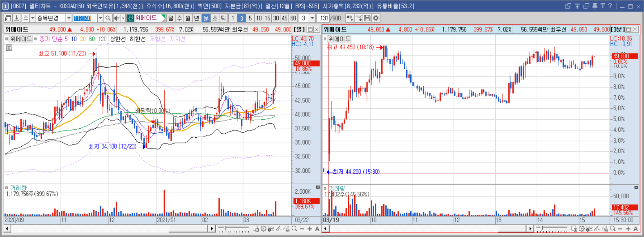
Task: Select the 일 (daily) period button
Action: (171, 18)
